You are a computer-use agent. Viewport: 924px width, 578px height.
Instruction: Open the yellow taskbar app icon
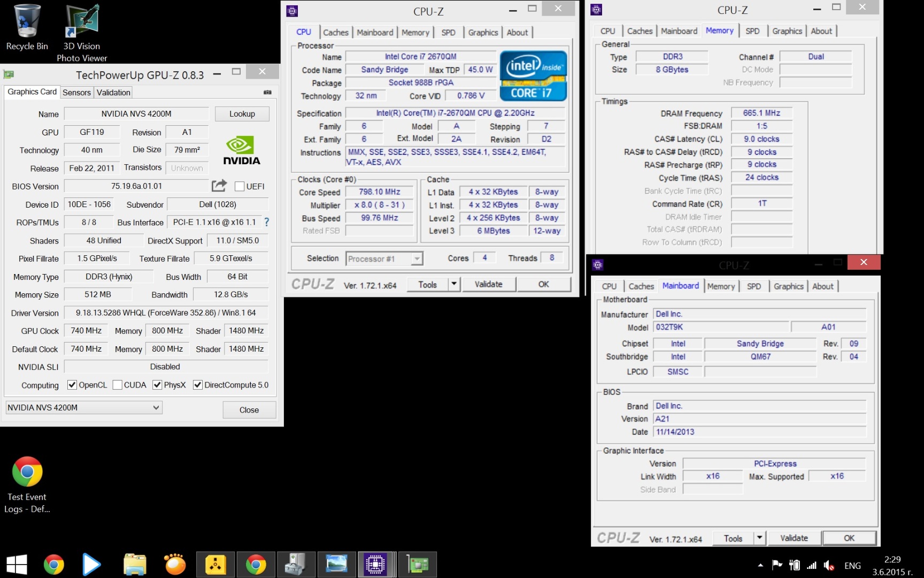215,565
